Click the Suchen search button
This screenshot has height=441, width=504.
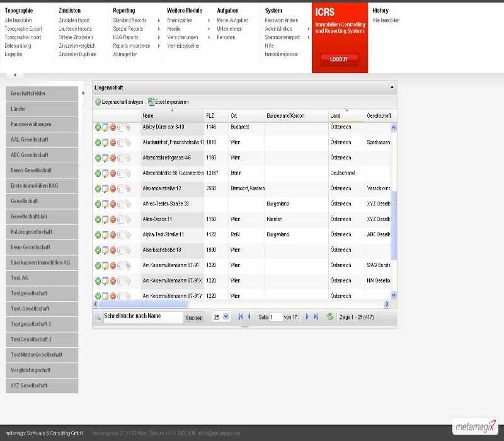pyautogui.click(x=194, y=318)
